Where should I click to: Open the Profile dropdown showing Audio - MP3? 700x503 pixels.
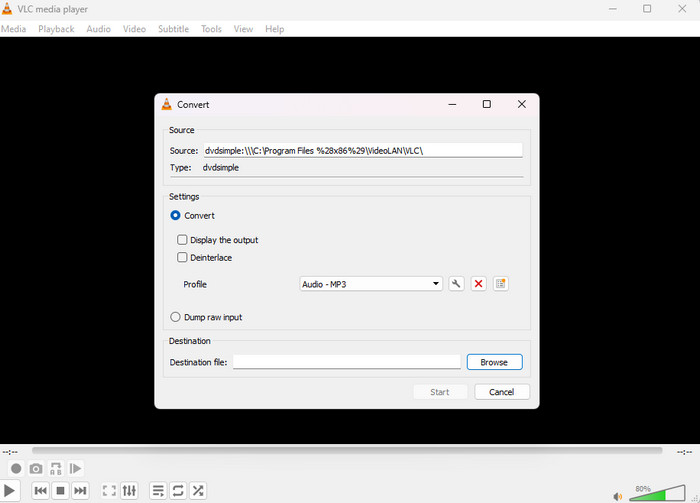(371, 284)
